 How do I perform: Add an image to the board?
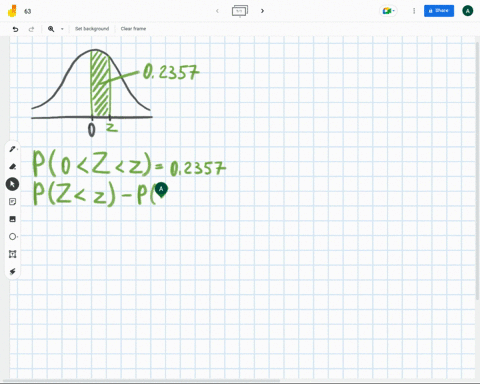pyautogui.click(x=13, y=219)
